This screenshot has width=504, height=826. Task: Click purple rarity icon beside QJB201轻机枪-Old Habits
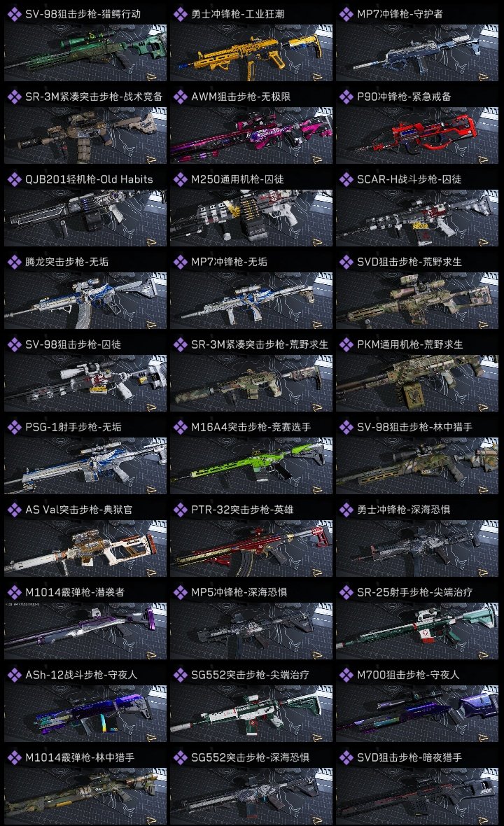coord(14,179)
